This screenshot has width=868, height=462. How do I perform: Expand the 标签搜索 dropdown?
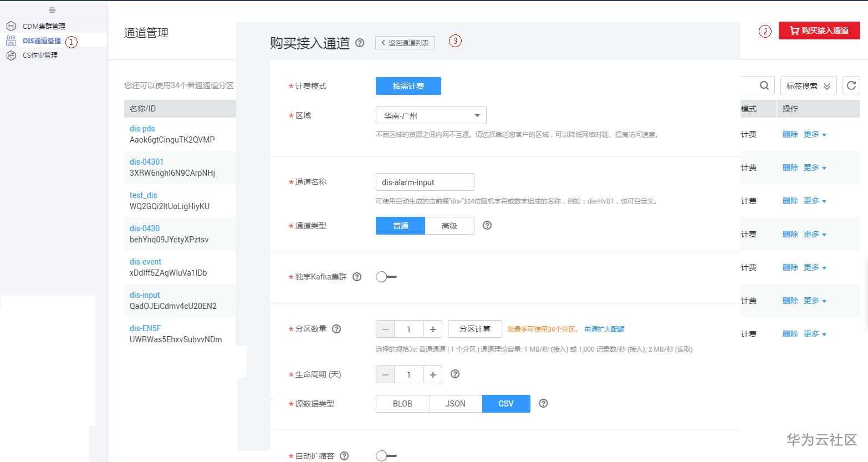click(809, 85)
